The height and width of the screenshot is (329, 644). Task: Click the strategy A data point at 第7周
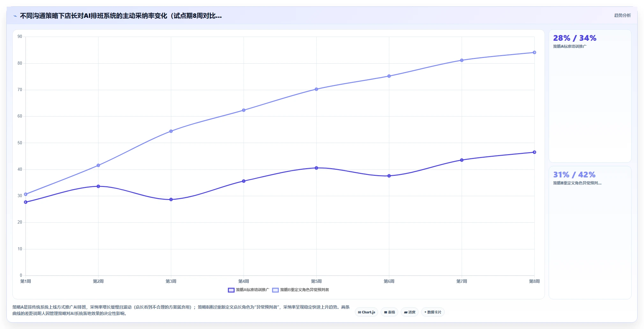(462, 160)
